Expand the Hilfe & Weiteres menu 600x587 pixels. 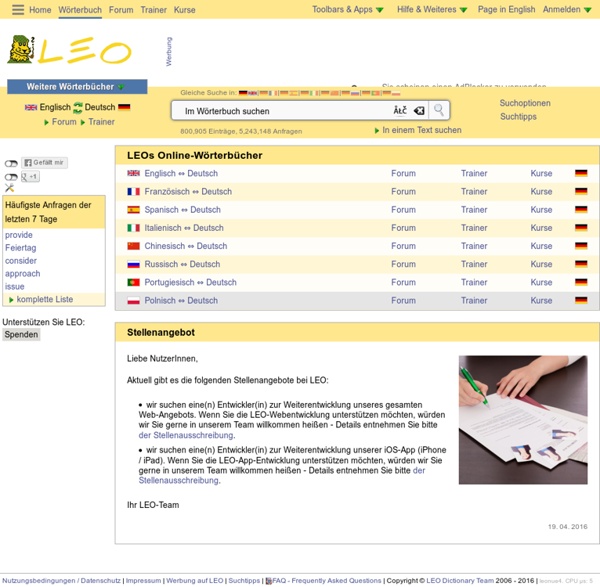[x=432, y=10]
